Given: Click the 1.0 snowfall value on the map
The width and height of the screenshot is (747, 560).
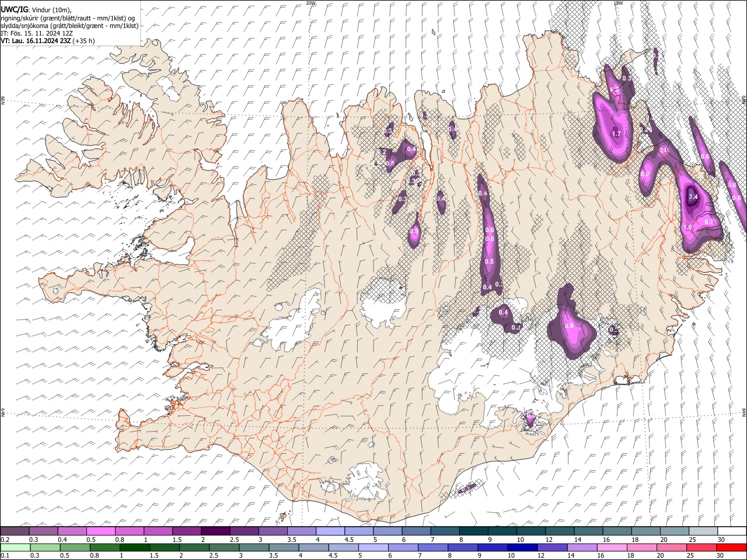Looking at the screenshot, I should tap(687, 227).
